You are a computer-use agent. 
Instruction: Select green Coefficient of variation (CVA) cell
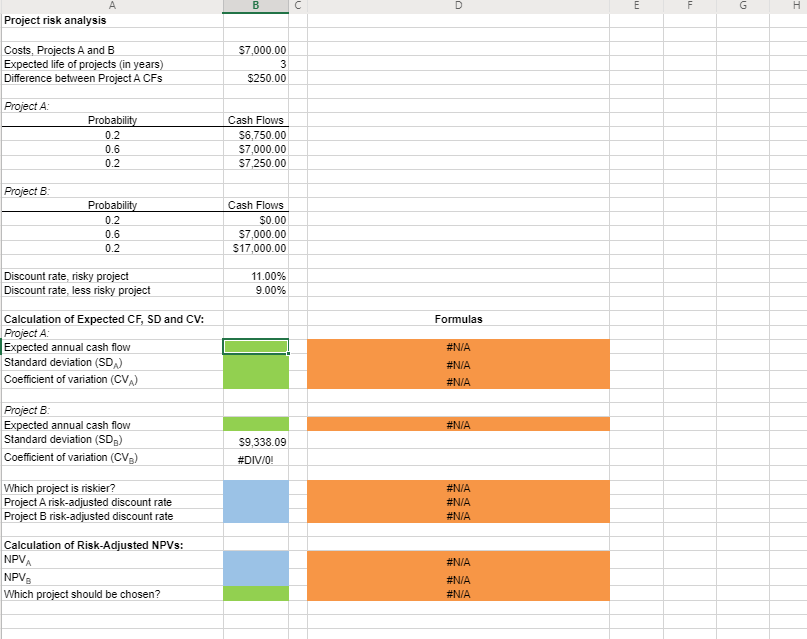tap(256, 380)
